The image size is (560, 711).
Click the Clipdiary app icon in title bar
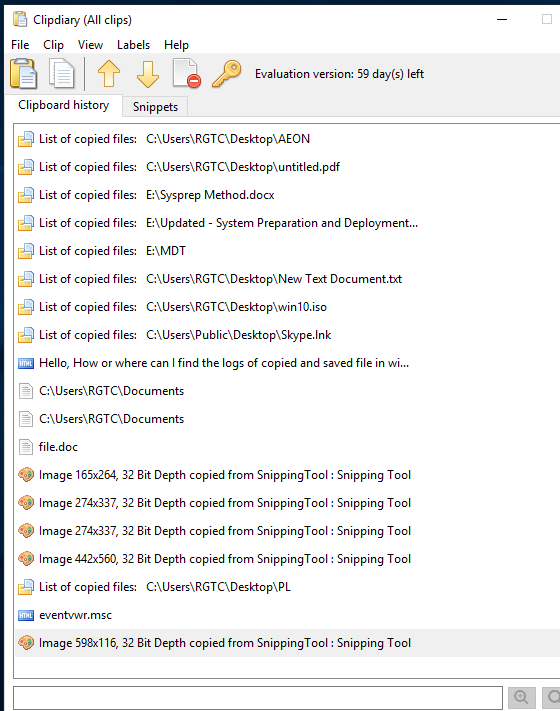(20, 19)
